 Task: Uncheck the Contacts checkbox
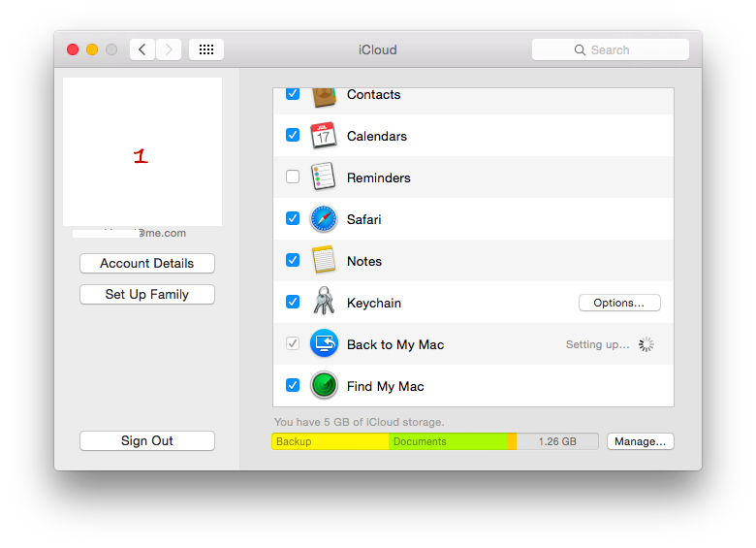tap(293, 93)
